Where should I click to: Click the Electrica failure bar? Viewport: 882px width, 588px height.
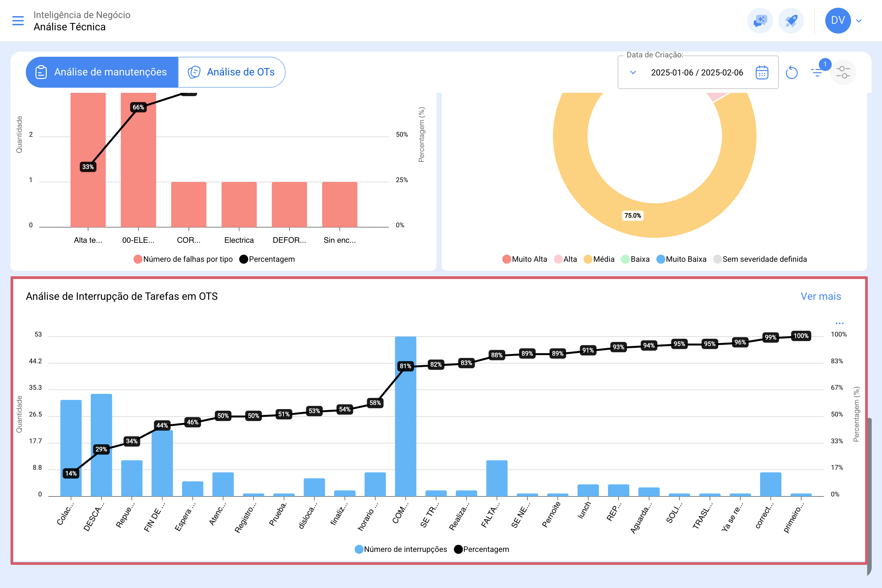pyautogui.click(x=239, y=205)
